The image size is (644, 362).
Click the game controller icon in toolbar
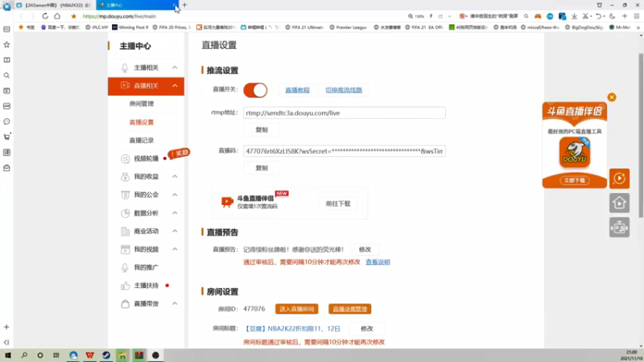pyautogui.click(x=538, y=16)
